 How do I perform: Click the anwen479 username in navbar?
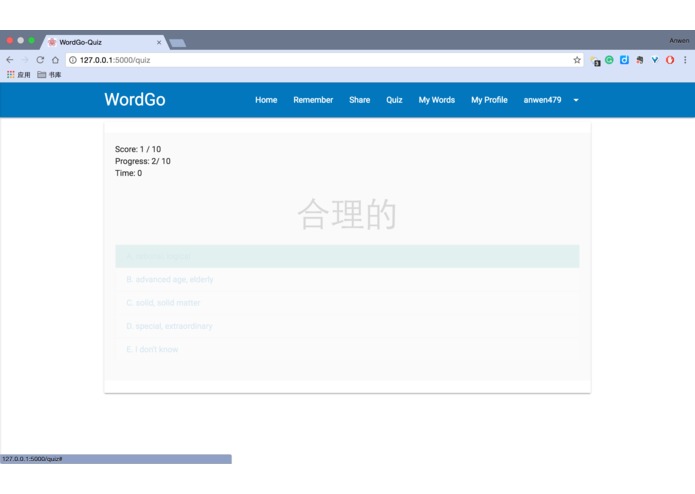pos(542,100)
